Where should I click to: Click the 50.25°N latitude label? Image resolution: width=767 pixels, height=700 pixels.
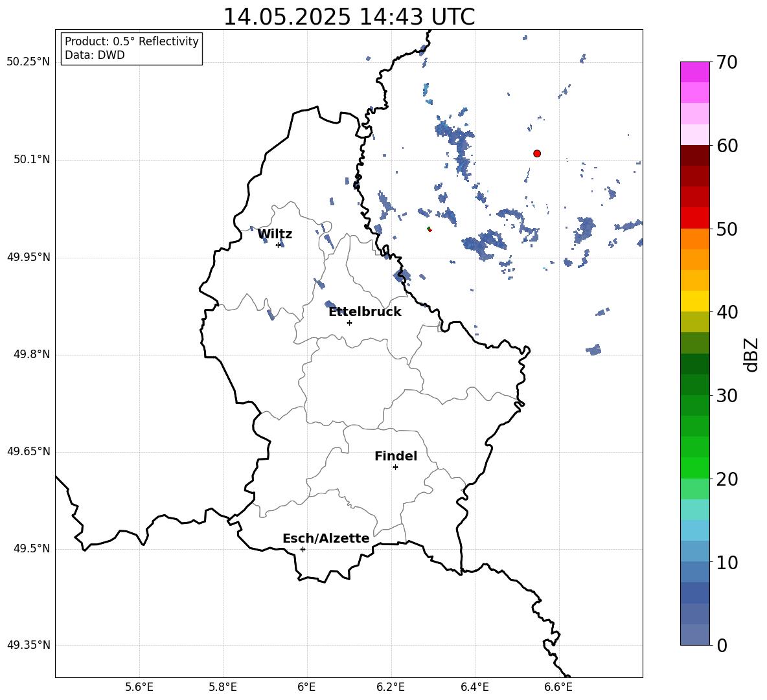pyautogui.click(x=29, y=62)
